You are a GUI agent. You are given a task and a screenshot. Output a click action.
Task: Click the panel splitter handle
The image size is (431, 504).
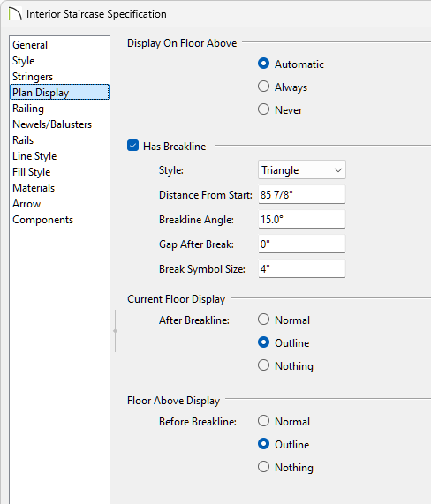tap(115, 331)
